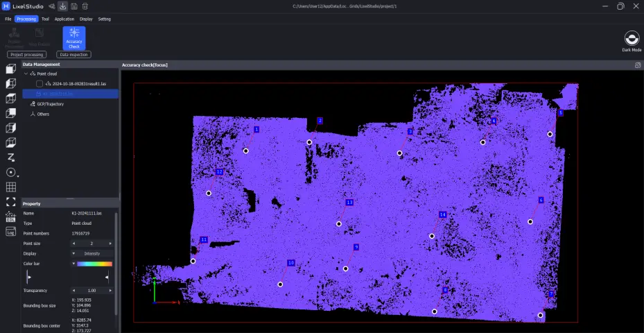Click the EDL rendering icon in sidebar
Screen dimensions: 644x333
point(10,217)
